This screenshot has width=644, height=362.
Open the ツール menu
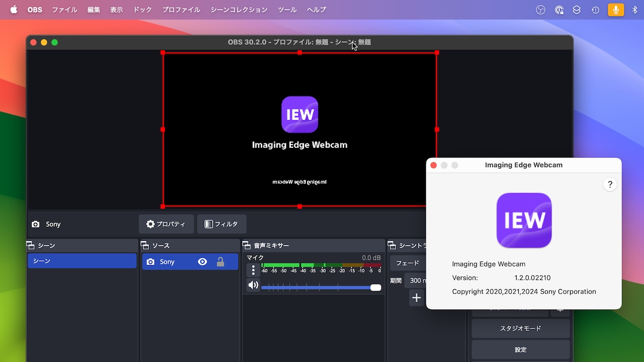(x=287, y=10)
